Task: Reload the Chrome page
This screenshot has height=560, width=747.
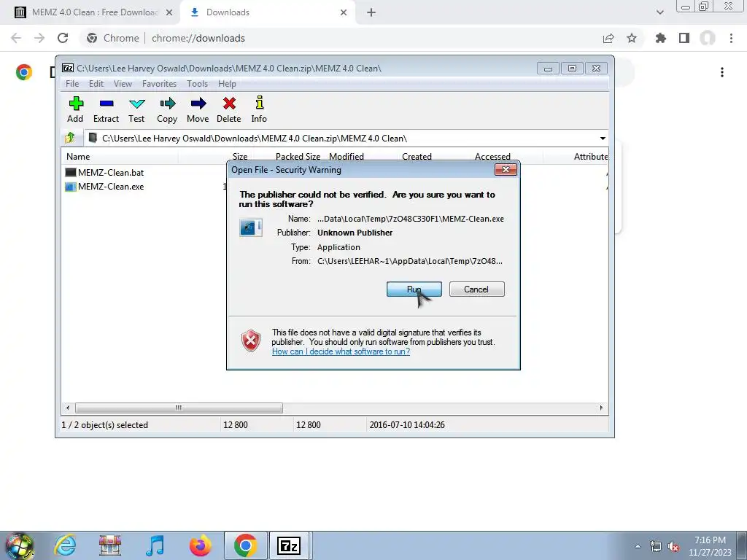Action: pyautogui.click(x=63, y=38)
